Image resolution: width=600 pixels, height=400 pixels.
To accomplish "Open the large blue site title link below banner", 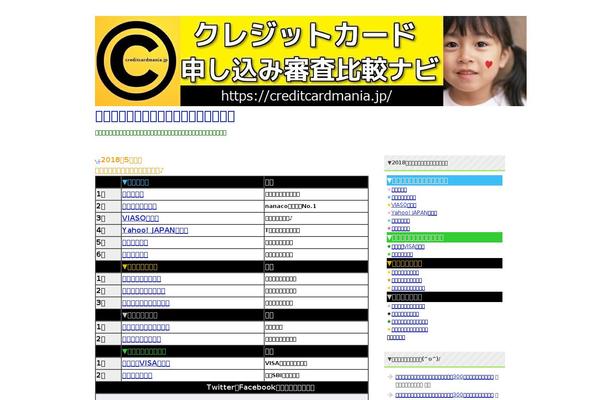I will coord(165,116).
